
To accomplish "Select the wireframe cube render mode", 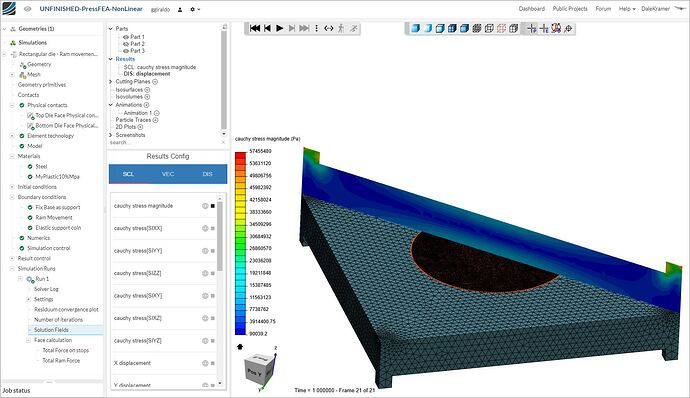I will pyautogui.click(x=489, y=29).
